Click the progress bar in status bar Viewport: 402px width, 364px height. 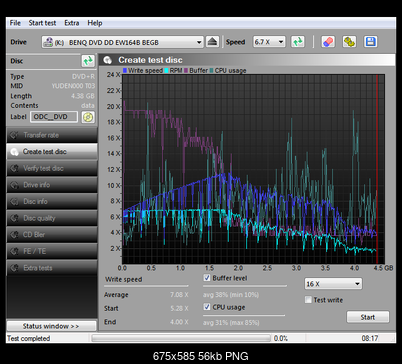[x=181, y=338]
